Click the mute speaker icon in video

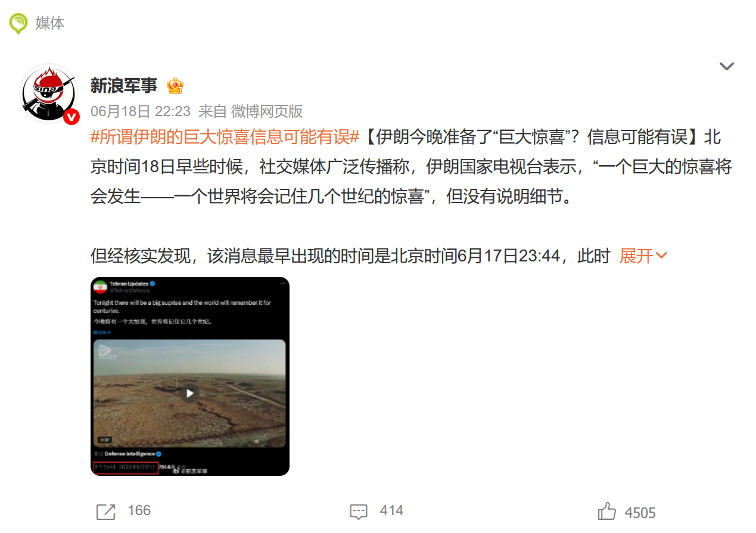[x=256, y=441]
